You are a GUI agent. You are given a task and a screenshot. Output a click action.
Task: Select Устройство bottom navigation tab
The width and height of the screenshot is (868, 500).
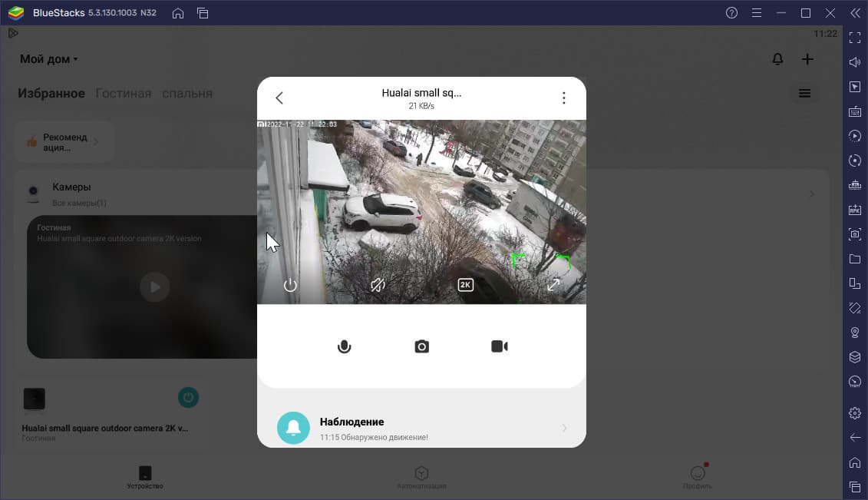coord(145,477)
